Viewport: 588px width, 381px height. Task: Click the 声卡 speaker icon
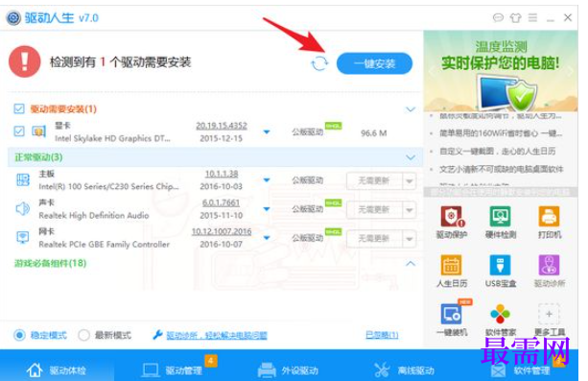23,208
